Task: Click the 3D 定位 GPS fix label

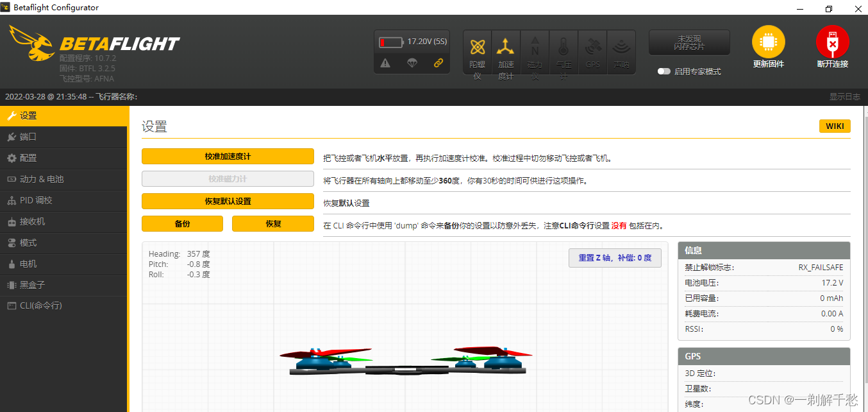Action: [x=700, y=373]
